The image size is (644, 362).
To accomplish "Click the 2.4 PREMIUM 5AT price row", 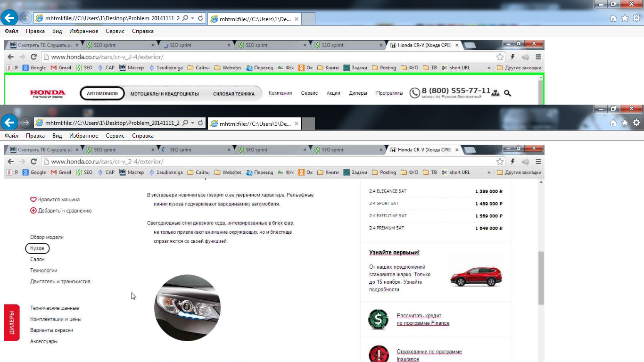I will point(436,228).
